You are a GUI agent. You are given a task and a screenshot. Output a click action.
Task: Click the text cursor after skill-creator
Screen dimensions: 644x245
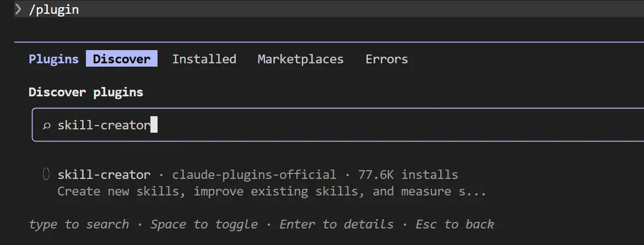click(x=154, y=125)
